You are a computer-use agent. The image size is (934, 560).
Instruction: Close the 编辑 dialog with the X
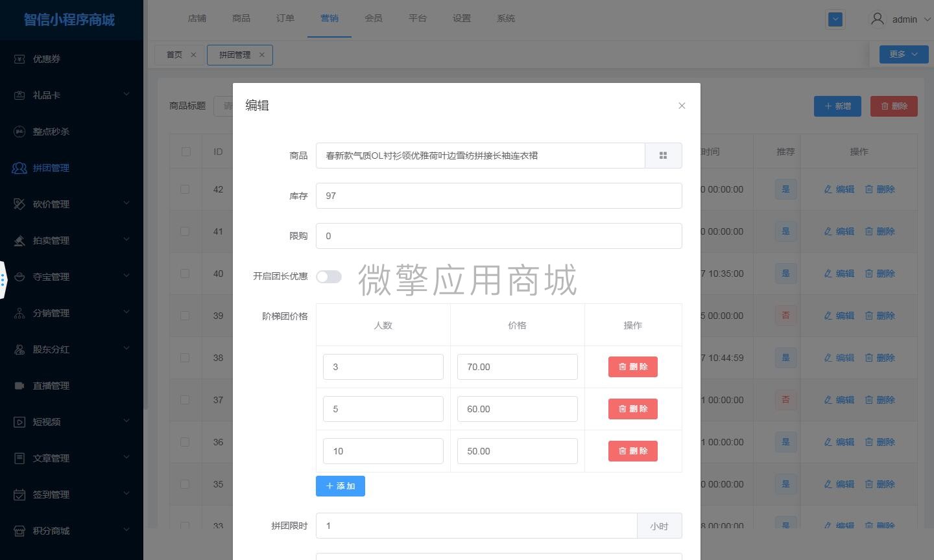click(682, 106)
